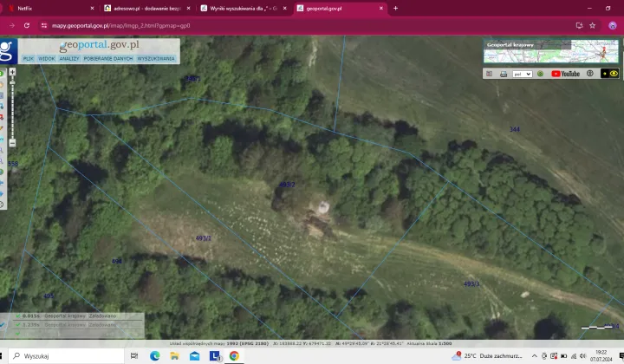
Task: Open the PLIK menu
Action: click(x=29, y=59)
